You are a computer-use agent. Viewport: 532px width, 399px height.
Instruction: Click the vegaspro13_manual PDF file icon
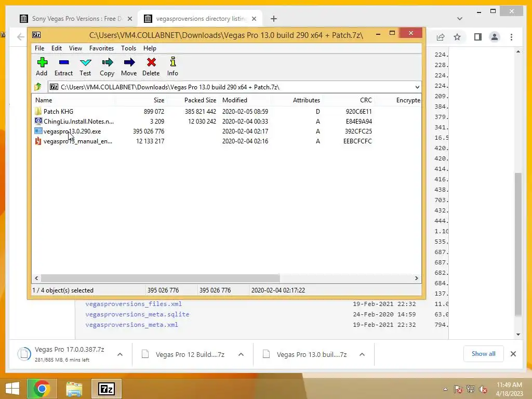pos(38,141)
